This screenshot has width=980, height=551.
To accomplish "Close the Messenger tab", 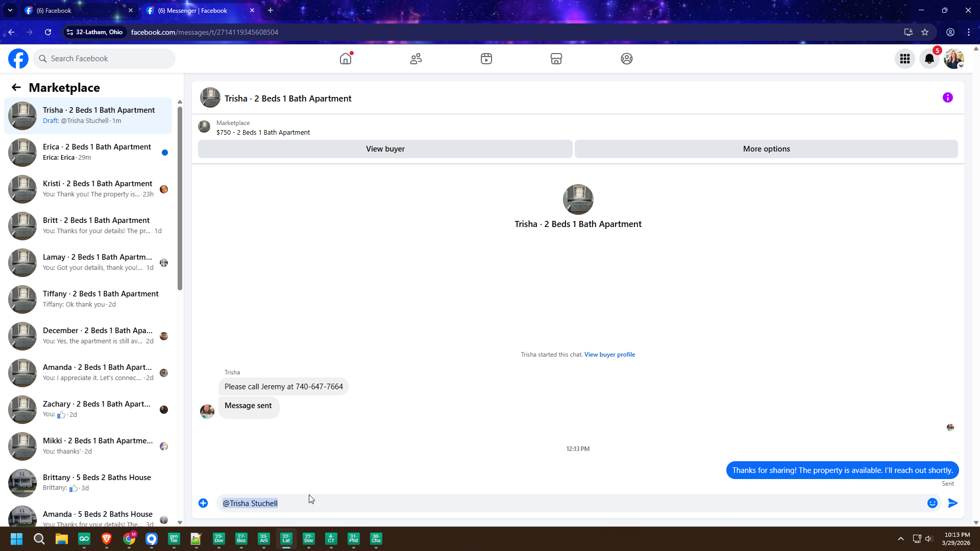I will pyautogui.click(x=252, y=10).
